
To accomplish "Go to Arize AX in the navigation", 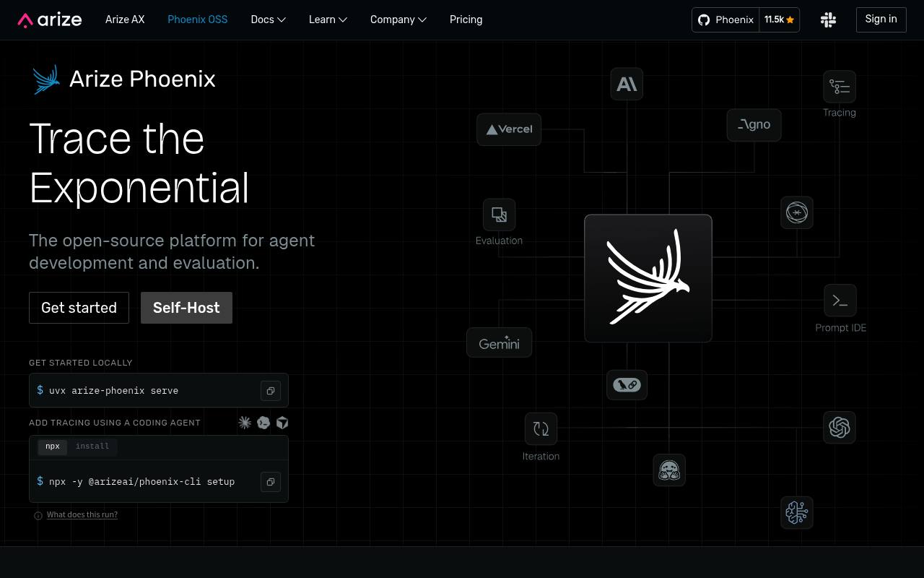I will tap(125, 20).
